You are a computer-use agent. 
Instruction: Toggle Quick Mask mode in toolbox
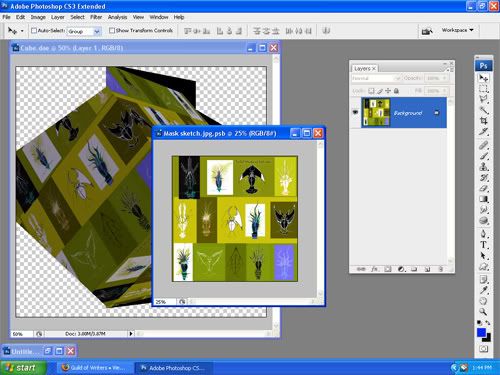[x=483, y=349]
